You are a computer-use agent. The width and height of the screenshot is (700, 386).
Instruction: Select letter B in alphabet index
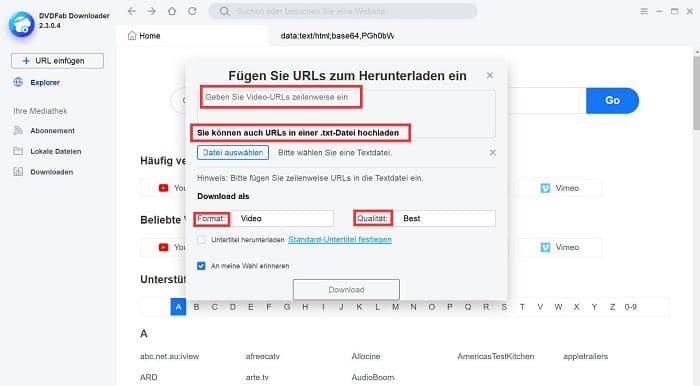coord(196,307)
